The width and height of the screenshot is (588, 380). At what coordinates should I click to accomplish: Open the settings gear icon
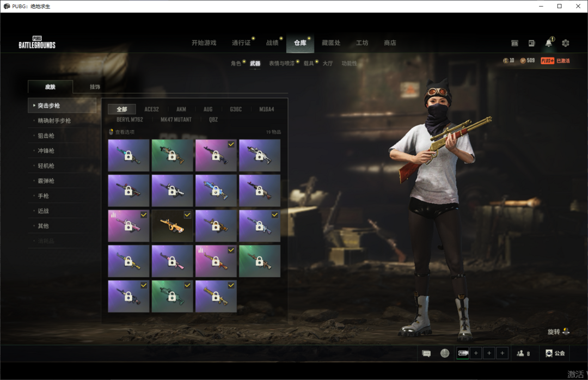pyautogui.click(x=565, y=43)
